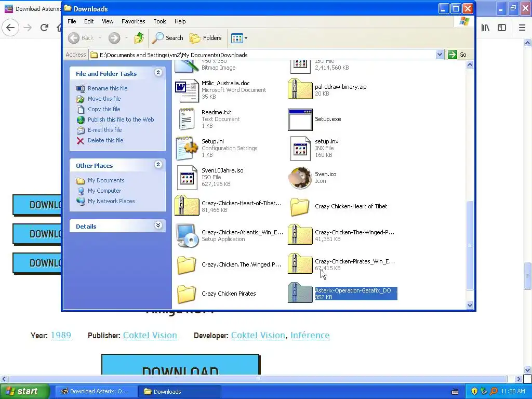The height and width of the screenshot is (399, 532).
Task: Open the Edit menu
Action: pos(89,21)
